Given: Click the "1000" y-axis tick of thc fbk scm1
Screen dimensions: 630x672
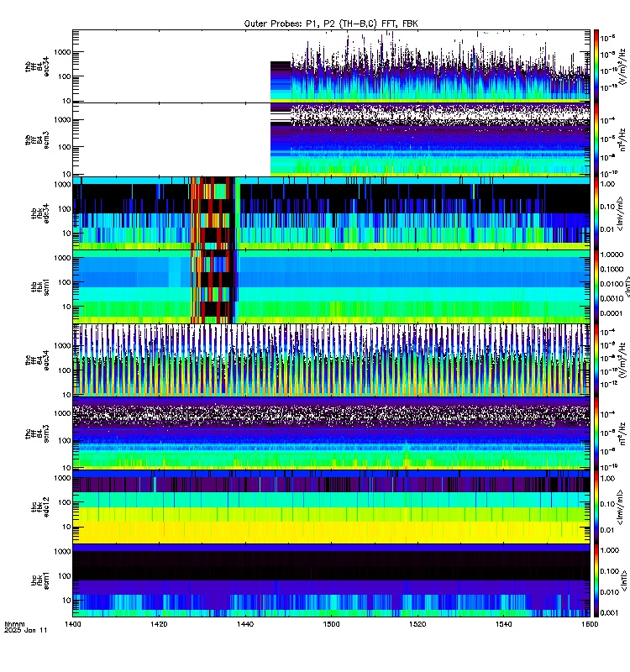Looking at the screenshot, I should pos(62,552).
